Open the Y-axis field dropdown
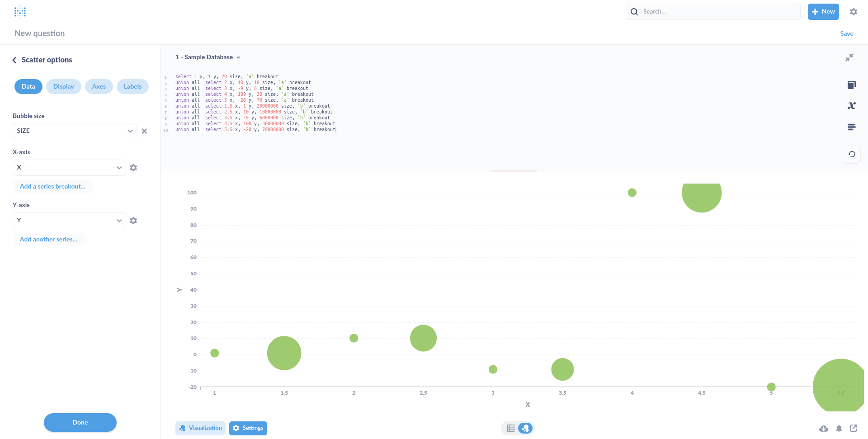Screen dimensions: 868x439 [69, 220]
